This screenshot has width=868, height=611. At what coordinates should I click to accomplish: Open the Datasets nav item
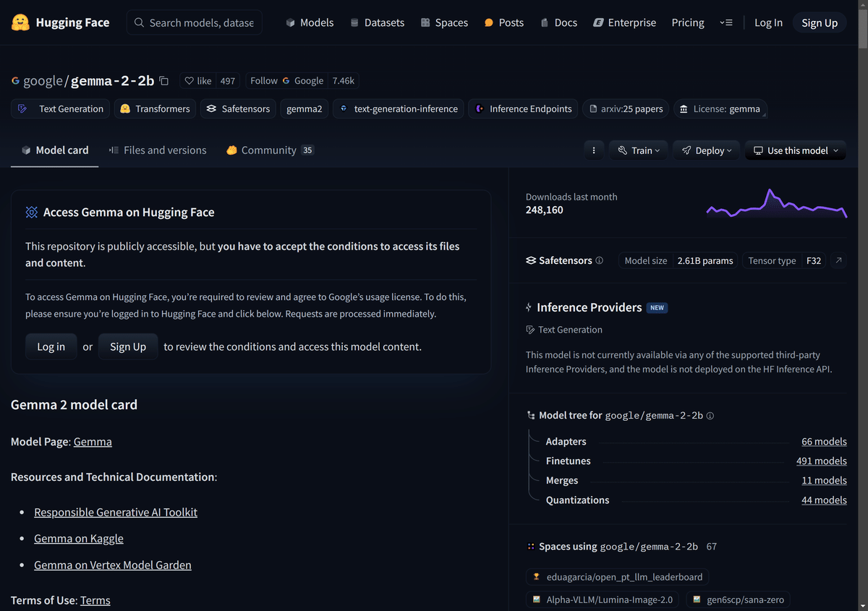coord(377,22)
